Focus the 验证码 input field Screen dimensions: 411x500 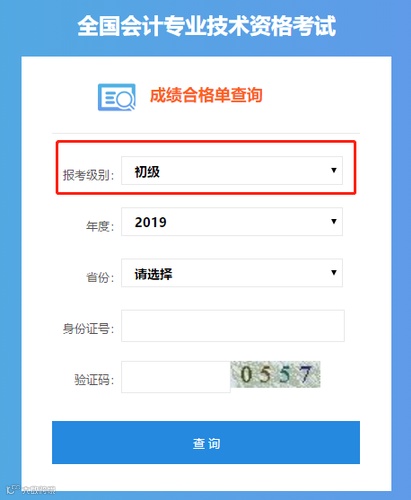tap(176, 377)
